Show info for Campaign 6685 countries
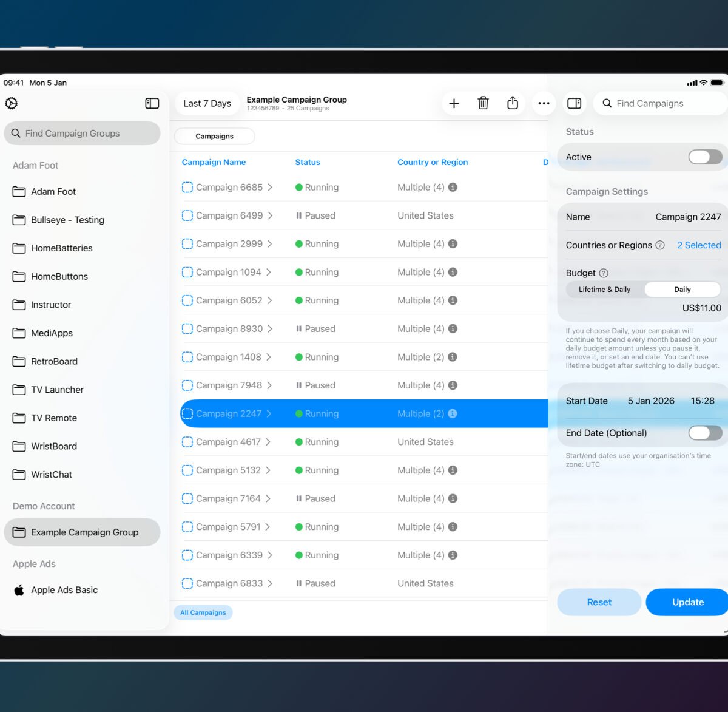The image size is (728, 712). pos(453,188)
